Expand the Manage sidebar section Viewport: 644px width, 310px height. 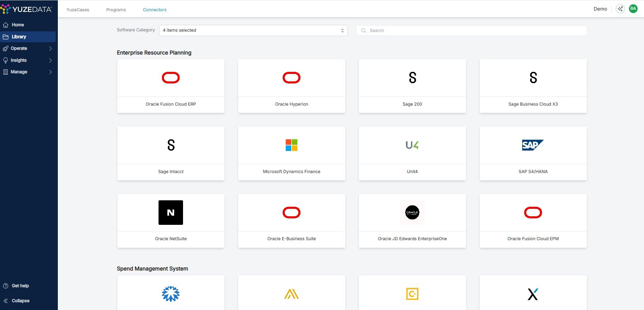point(28,72)
